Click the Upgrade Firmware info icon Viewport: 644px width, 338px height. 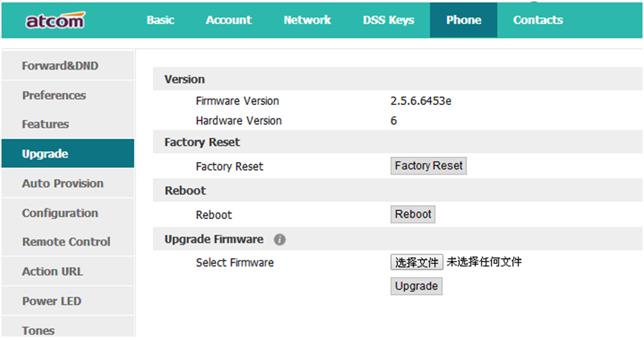click(279, 240)
